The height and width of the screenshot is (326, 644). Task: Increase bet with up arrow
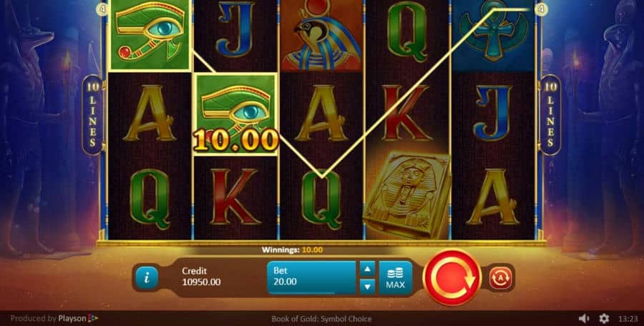(x=368, y=270)
